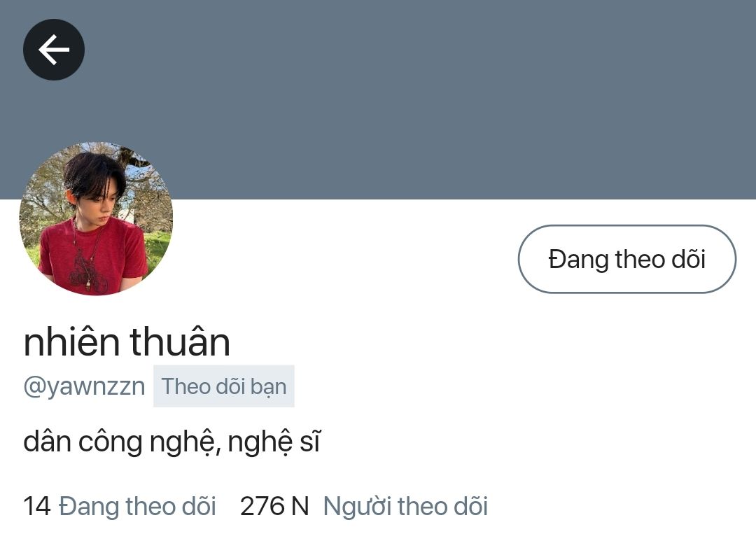
Task: Go back using the left arrow icon
Action: pos(53,50)
